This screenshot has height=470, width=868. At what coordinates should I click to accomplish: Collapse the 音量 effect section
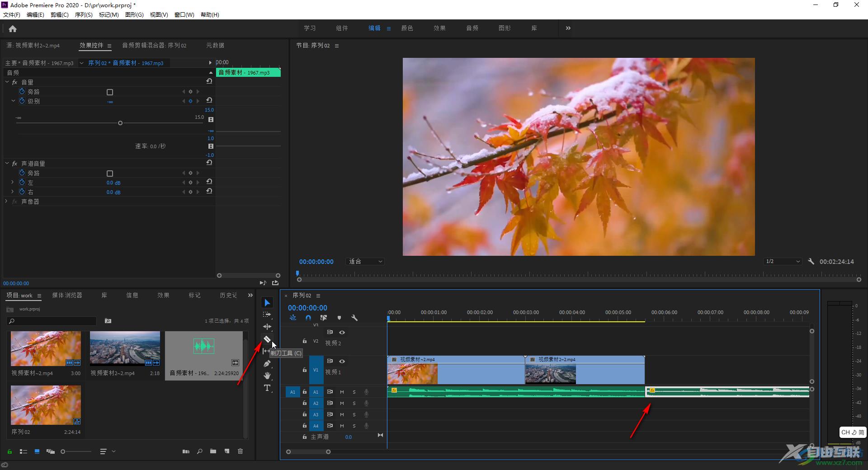pyautogui.click(x=7, y=82)
